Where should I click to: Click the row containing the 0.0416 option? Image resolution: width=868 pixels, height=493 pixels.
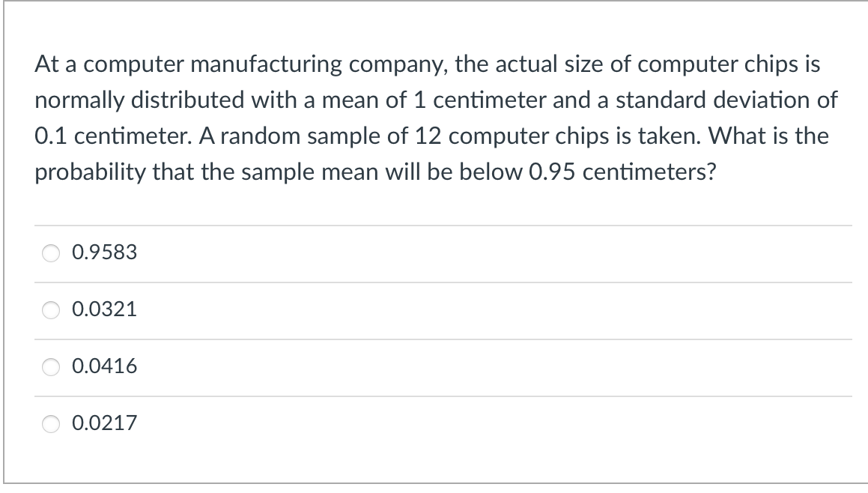click(x=300, y=366)
